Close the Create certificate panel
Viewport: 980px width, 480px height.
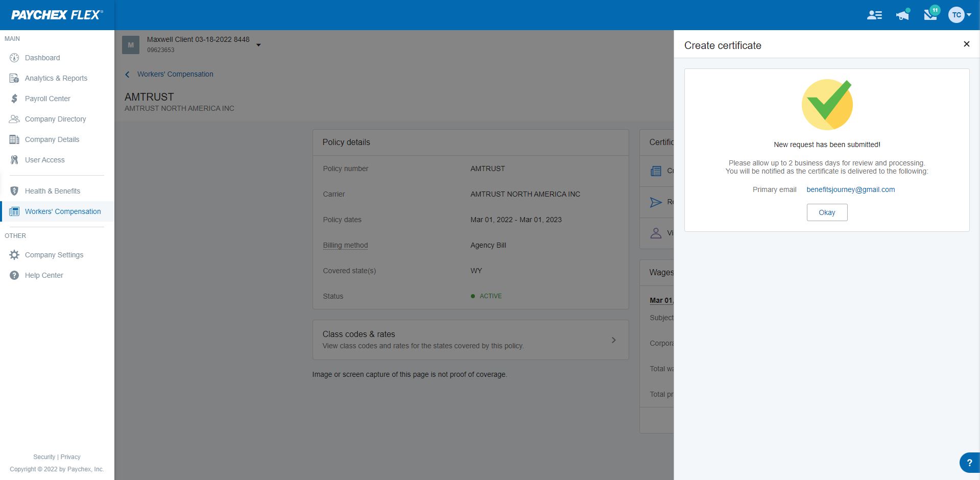(966, 44)
